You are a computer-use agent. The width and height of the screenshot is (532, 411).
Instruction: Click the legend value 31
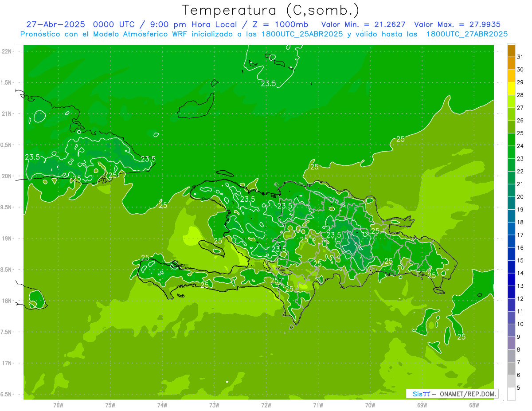[x=520, y=57]
